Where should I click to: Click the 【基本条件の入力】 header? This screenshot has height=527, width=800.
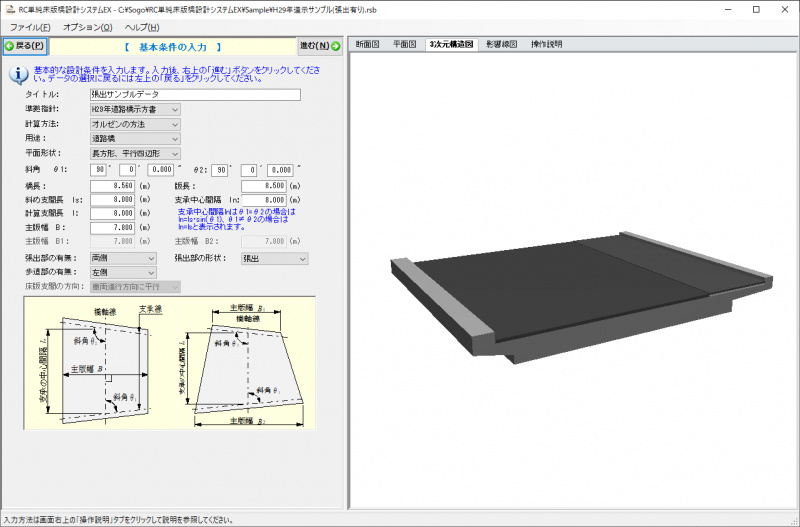173,47
